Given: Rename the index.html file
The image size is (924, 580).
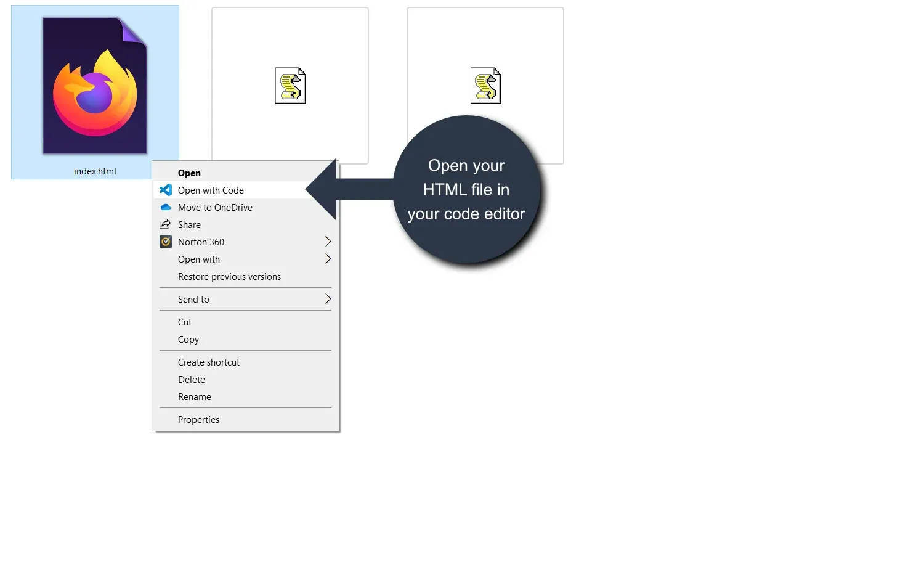Looking at the screenshot, I should 195,396.
